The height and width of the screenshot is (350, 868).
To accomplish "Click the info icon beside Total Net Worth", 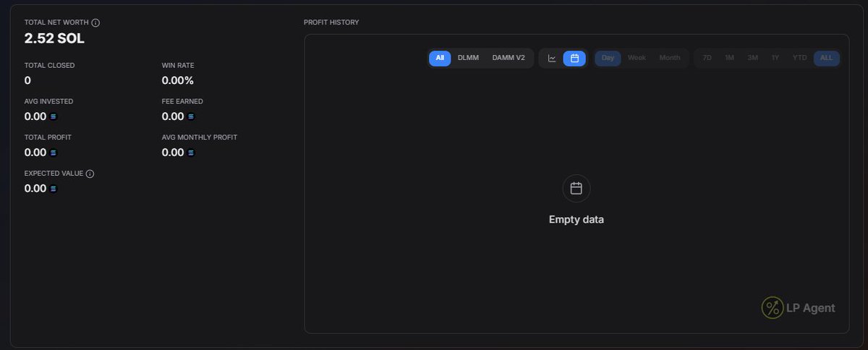I will 95,22.
